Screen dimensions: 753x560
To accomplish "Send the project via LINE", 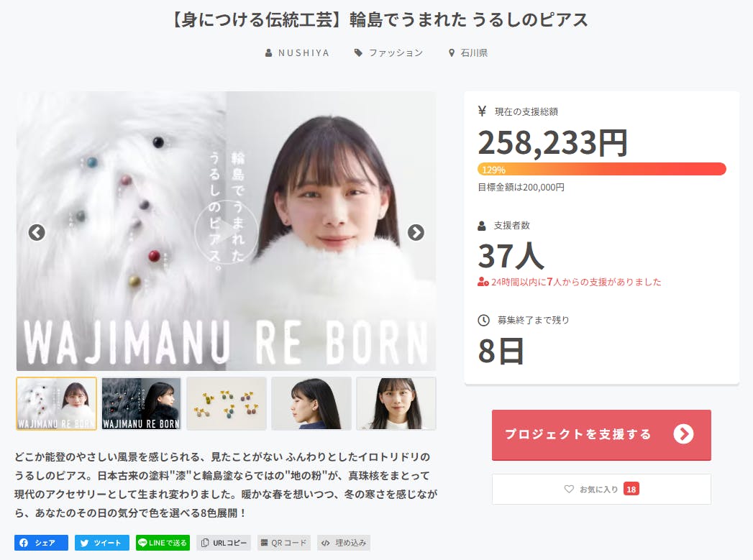I will [x=163, y=543].
